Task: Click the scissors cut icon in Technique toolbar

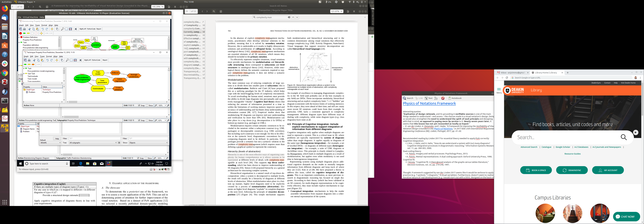Action: point(34,60)
